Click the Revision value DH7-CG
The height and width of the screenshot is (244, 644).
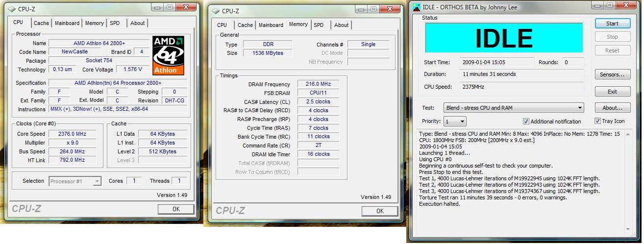point(174,100)
